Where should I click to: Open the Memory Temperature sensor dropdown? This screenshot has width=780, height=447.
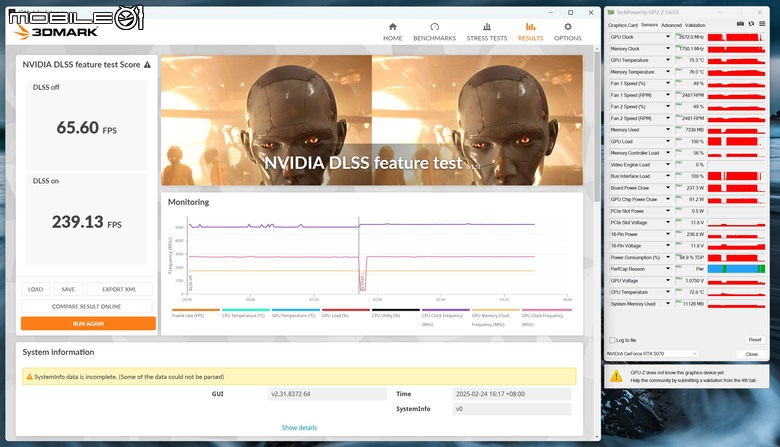click(668, 72)
